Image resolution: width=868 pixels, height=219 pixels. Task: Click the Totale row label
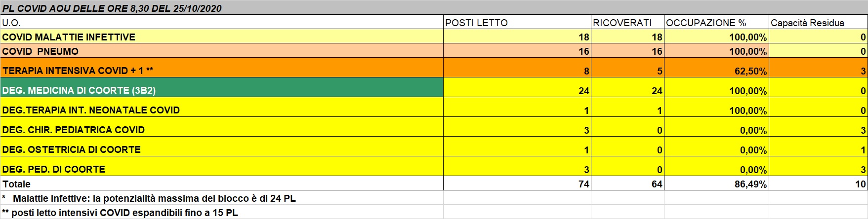tap(17, 184)
